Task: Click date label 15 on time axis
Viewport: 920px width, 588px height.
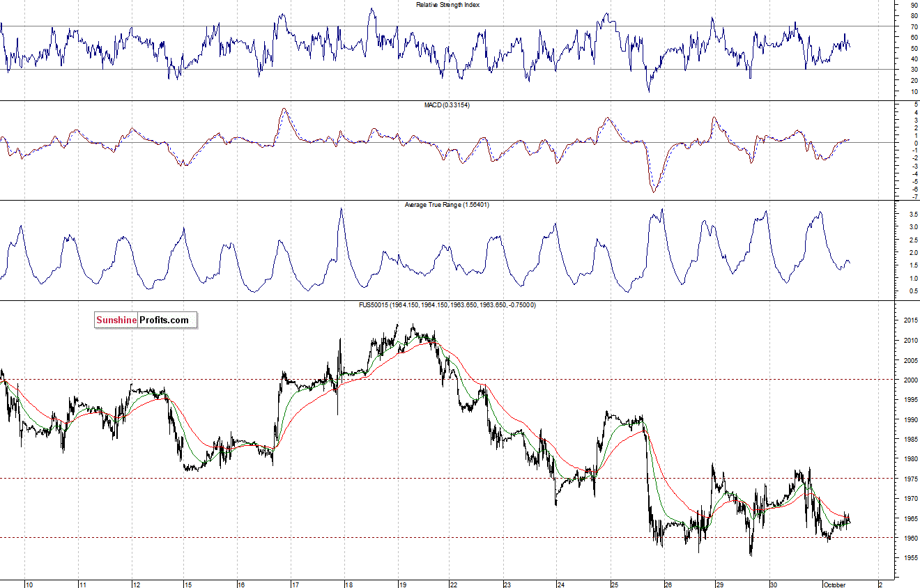Action: tap(189, 585)
